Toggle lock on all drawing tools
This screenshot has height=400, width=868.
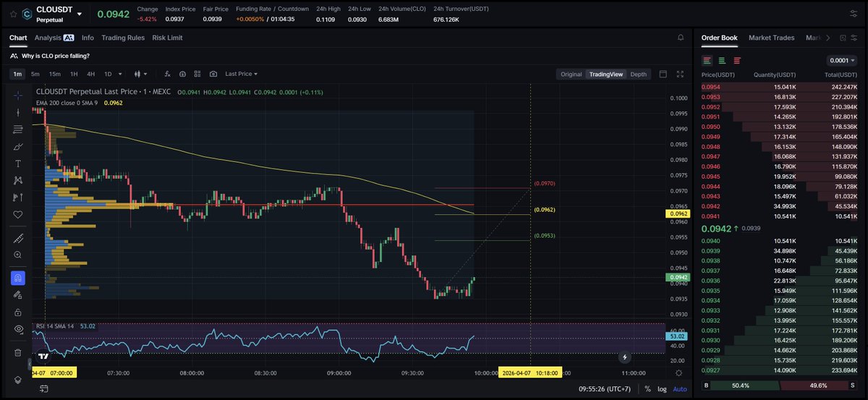tap(18, 312)
